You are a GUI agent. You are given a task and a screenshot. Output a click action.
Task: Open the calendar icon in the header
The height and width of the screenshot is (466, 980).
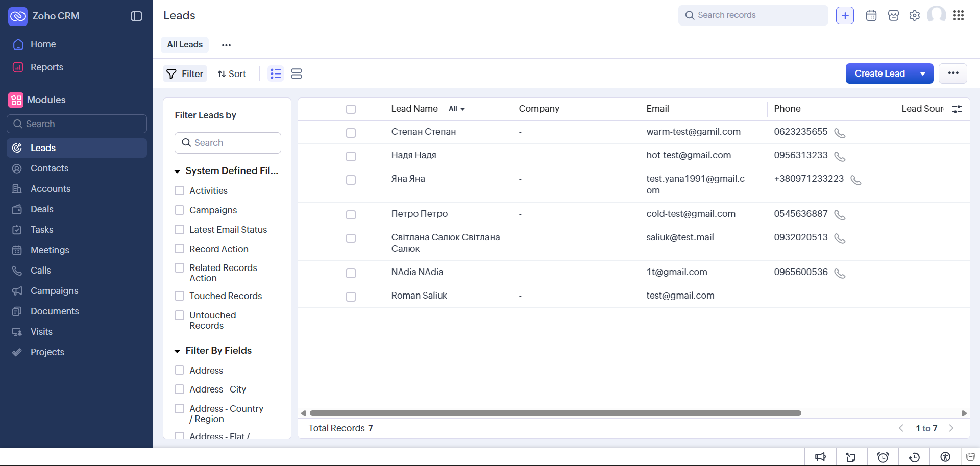coord(871,15)
